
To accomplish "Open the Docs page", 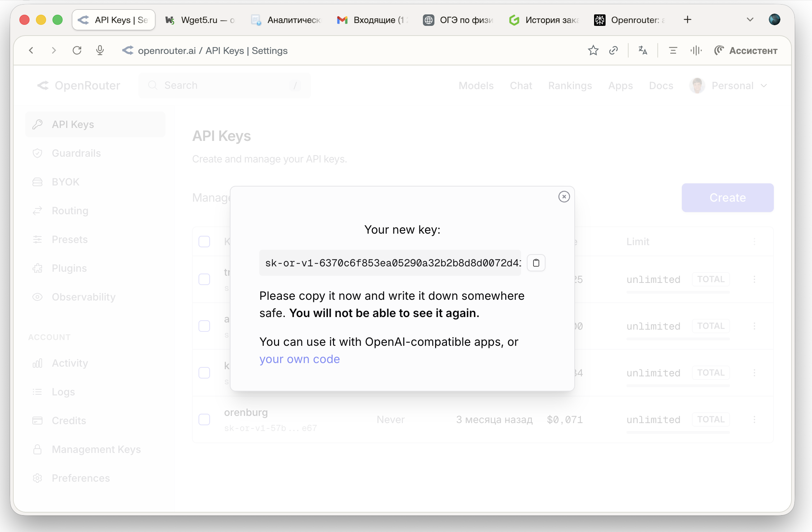I will click(661, 86).
